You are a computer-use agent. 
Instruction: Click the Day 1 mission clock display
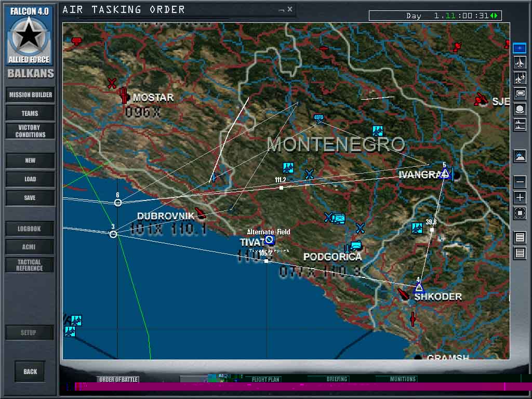point(435,16)
